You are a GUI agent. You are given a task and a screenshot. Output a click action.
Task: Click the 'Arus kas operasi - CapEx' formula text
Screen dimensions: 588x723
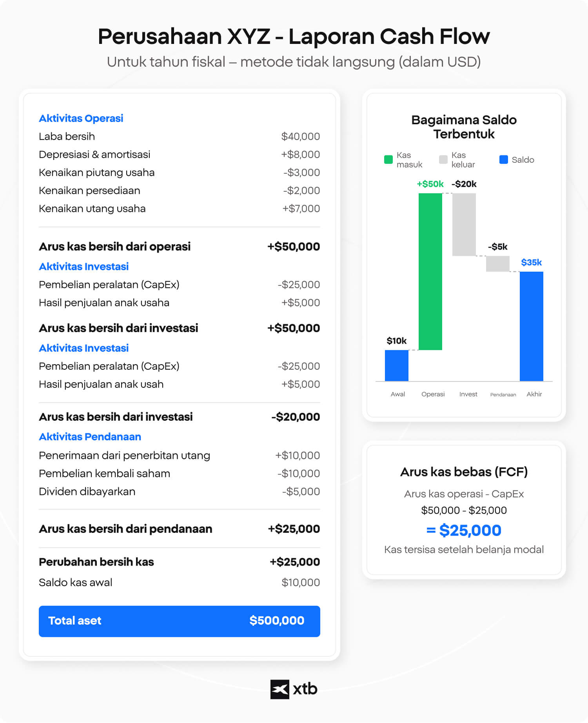pos(464,494)
